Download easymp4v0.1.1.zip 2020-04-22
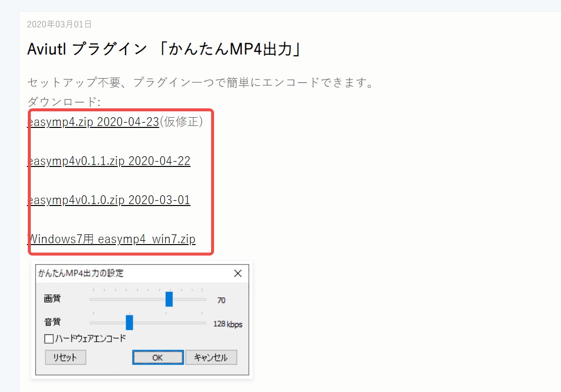This screenshot has height=392, width=561. (x=109, y=161)
